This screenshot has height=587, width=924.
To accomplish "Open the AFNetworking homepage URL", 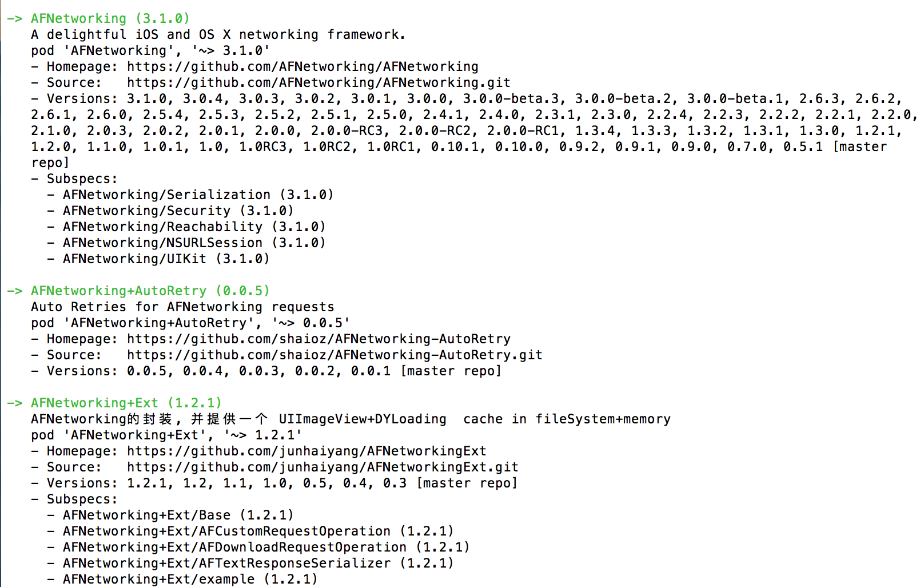I will tap(302, 67).
